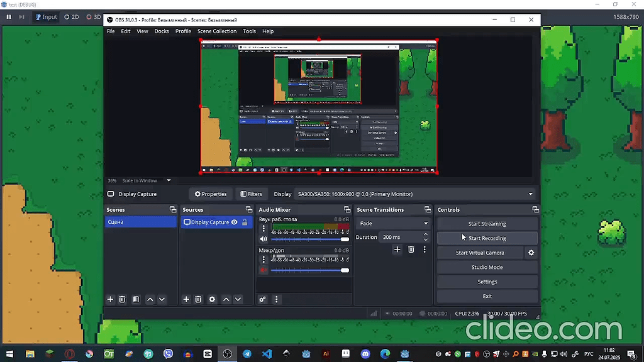
Task: Open the Tools menu
Action: (249, 31)
